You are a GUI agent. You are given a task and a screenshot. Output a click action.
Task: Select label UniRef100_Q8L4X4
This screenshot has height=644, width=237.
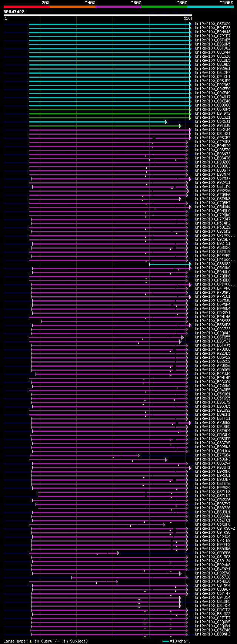(x=213, y=606)
